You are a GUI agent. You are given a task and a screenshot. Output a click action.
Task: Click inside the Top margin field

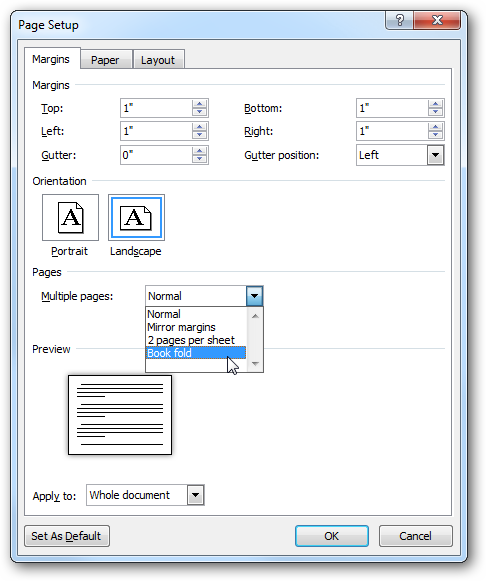click(156, 108)
